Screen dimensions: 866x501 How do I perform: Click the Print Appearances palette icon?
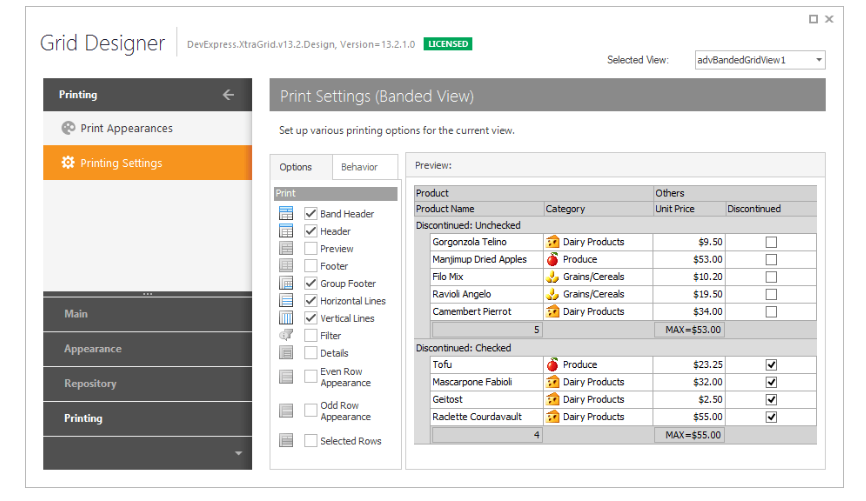click(x=68, y=128)
